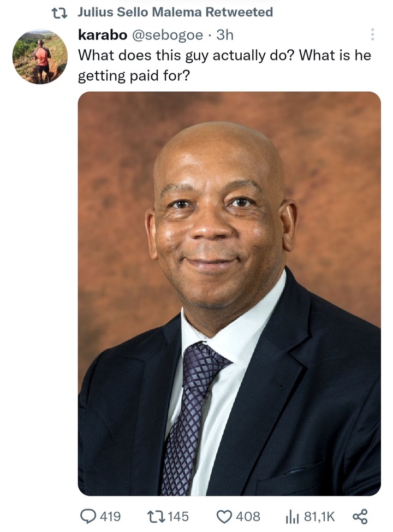The width and height of the screenshot is (393, 532).
Task: Open the tweet text to view thread
Action: coord(224,65)
